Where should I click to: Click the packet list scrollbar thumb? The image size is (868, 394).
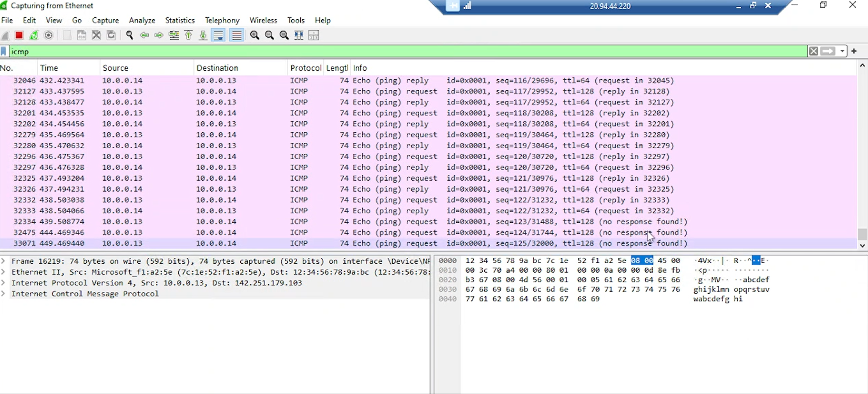pyautogui.click(x=862, y=234)
